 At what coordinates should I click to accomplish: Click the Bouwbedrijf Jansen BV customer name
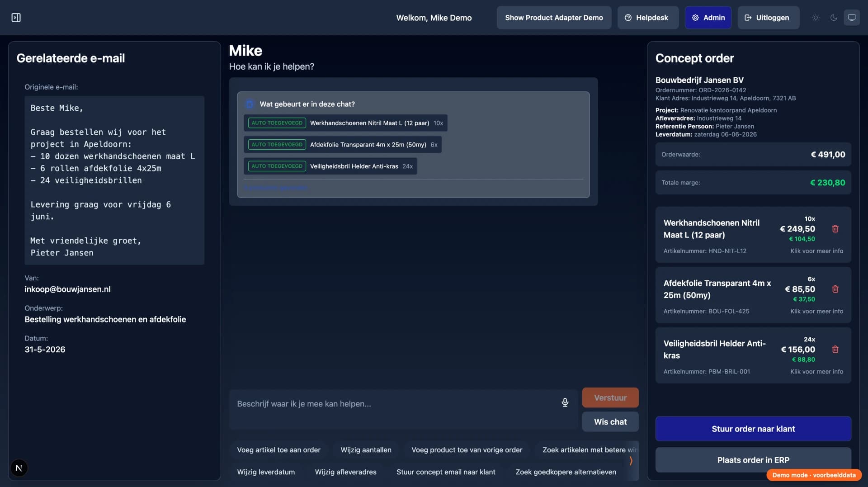tap(699, 80)
